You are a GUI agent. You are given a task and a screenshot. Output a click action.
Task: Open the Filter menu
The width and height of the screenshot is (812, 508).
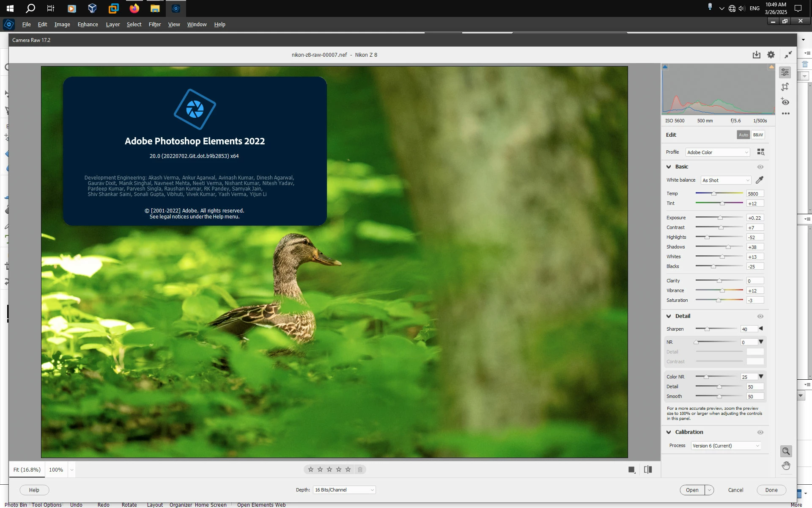point(154,25)
